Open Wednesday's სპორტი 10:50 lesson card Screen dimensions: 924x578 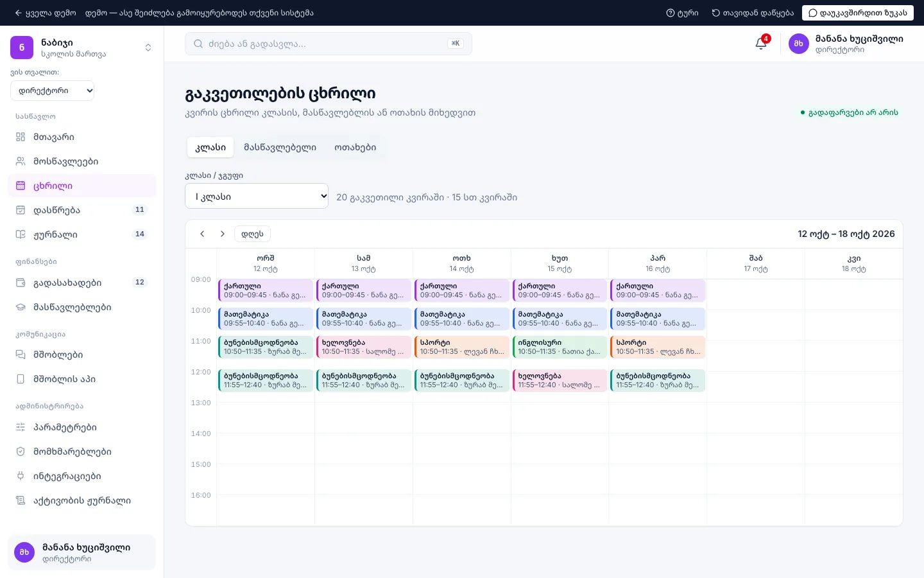[462, 347]
